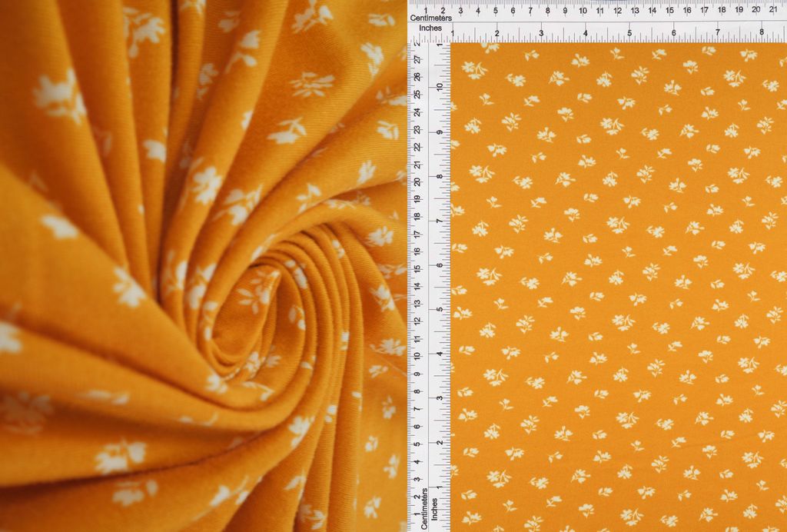Click the flat floral fabric swatch photo
The height and width of the screenshot is (532, 787).
[619, 287]
